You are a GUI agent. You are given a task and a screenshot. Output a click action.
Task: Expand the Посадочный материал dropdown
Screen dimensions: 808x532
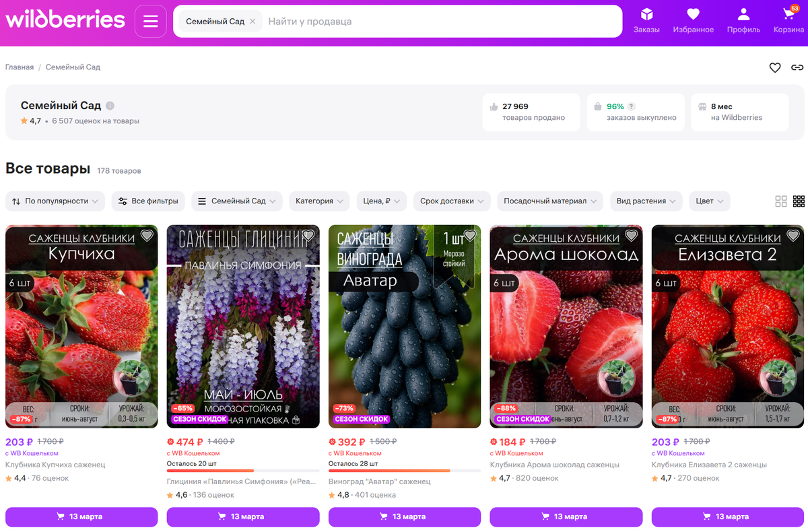point(551,201)
